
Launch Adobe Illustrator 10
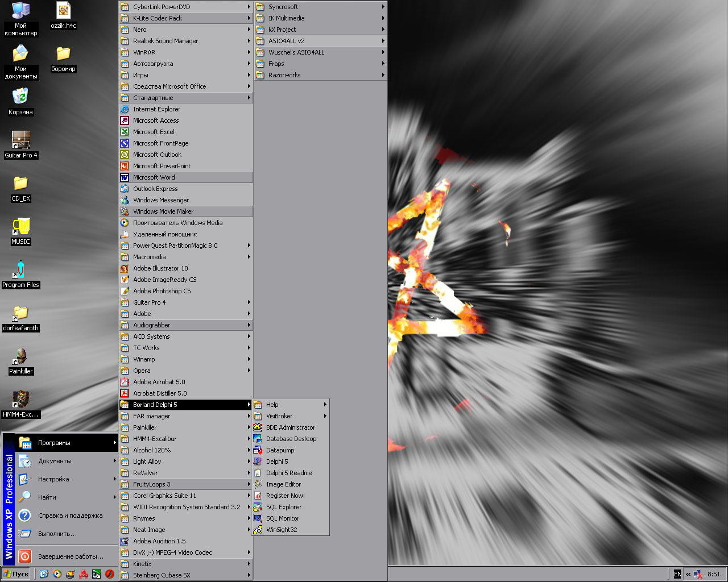coord(186,268)
